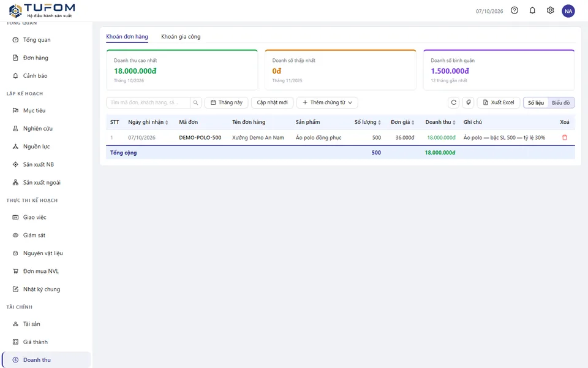This screenshot has width=588, height=368.
Task: Sort table by Đơn giá column
Action: [x=402, y=122]
